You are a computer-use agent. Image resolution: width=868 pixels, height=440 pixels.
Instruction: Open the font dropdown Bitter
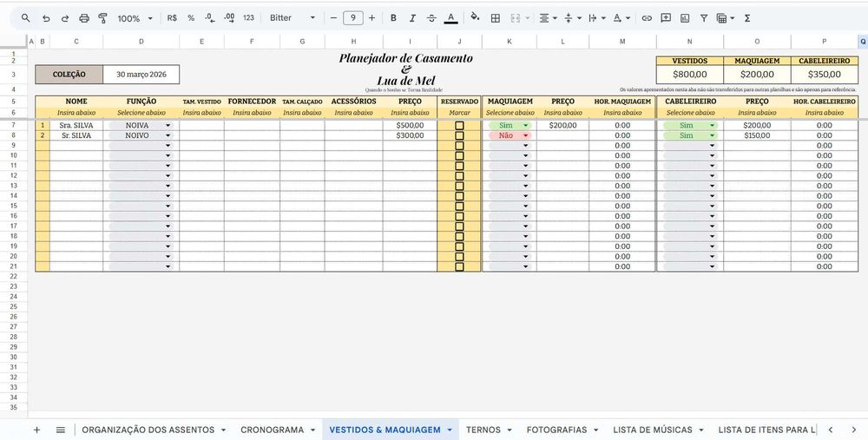coord(293,17)
